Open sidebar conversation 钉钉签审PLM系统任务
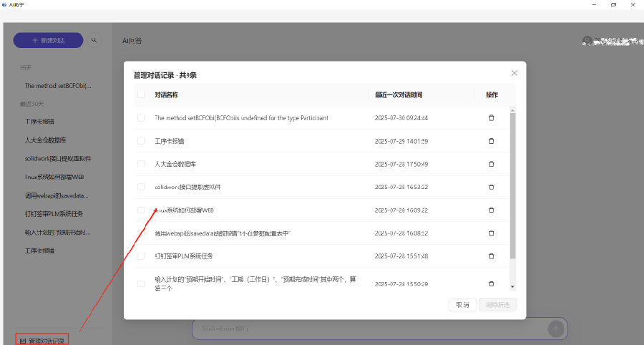Image resolution: width=644 pixels, height=345 pixels. pyautogui.click(x=54, y=214)
